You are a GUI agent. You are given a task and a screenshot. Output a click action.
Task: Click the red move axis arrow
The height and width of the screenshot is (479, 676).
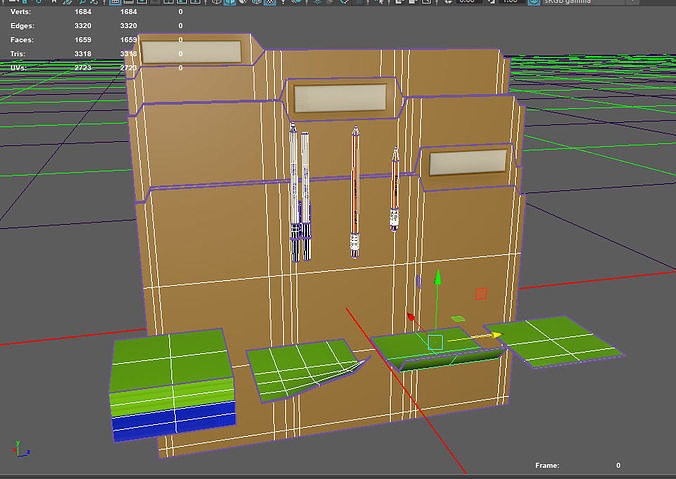[x=411, y=318]
